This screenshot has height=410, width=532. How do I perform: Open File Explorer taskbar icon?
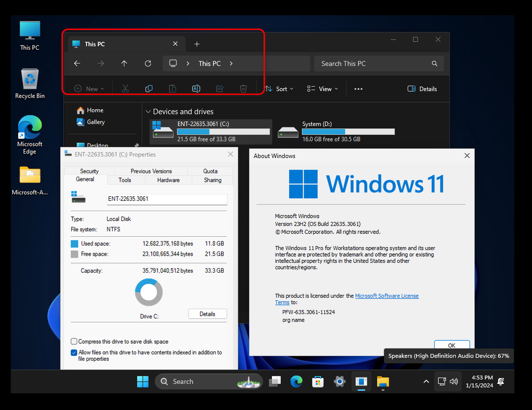tap(382, 381)
